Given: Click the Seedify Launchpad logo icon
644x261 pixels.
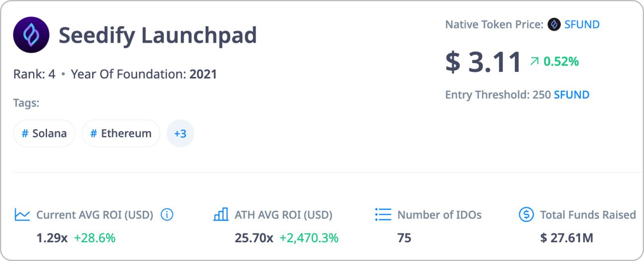Looking at the screenshot, I should coord(31,35).
